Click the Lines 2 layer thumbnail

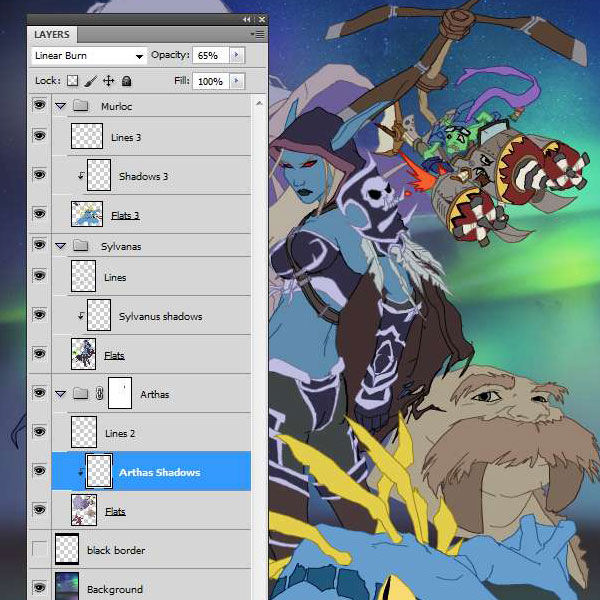point(84,432)
